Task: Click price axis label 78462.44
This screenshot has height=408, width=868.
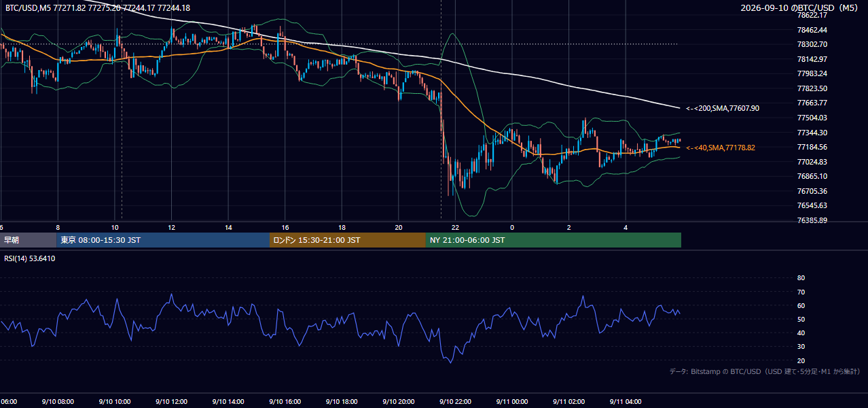Action: 812,30
